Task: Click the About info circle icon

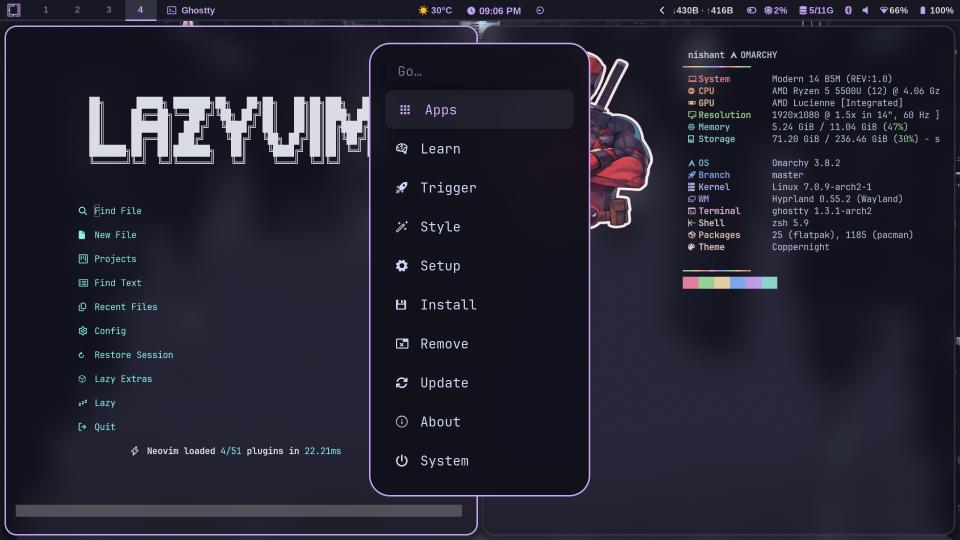Action: tap(402, 422)
